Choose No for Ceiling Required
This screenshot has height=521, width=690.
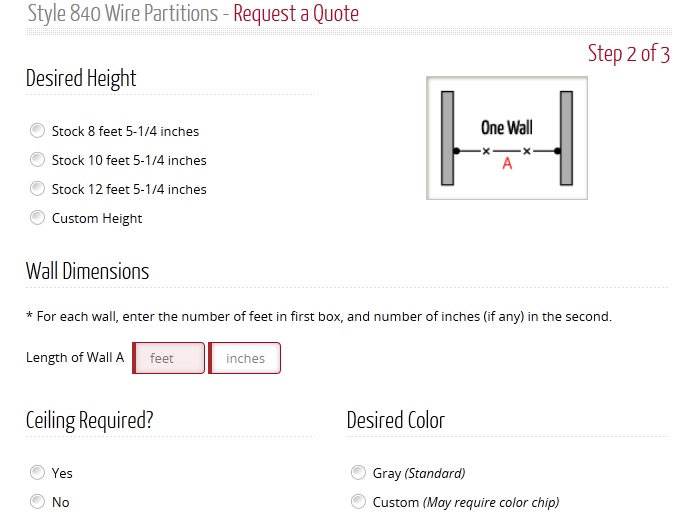37,502
